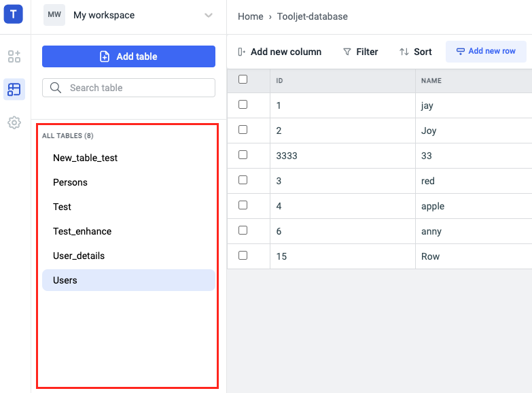
Task: Click the MW workspace avatar
Action: coord(54,15)
